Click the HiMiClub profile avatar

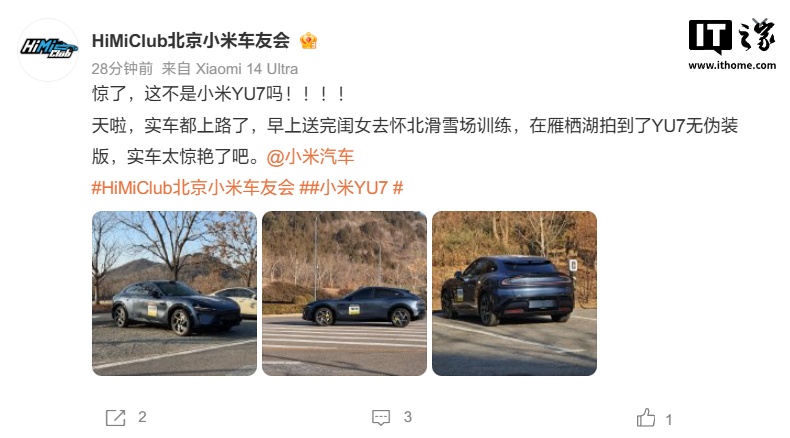tap(48, 49)
